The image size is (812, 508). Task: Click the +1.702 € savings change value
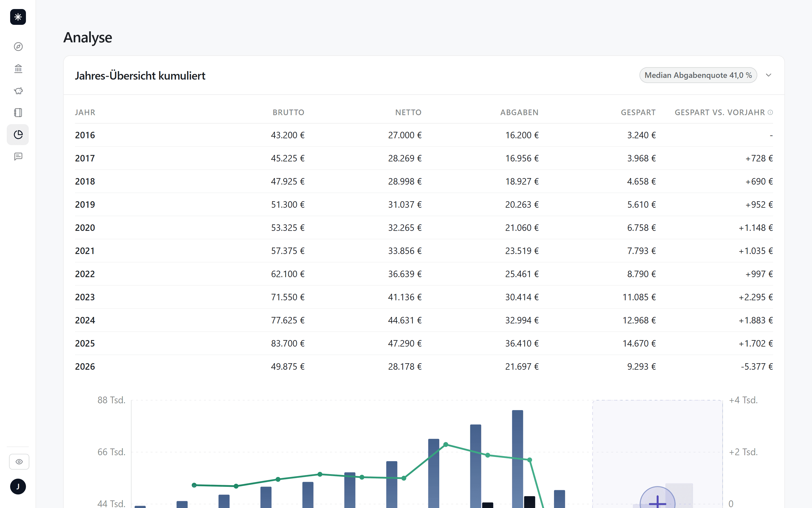(756, 344)
